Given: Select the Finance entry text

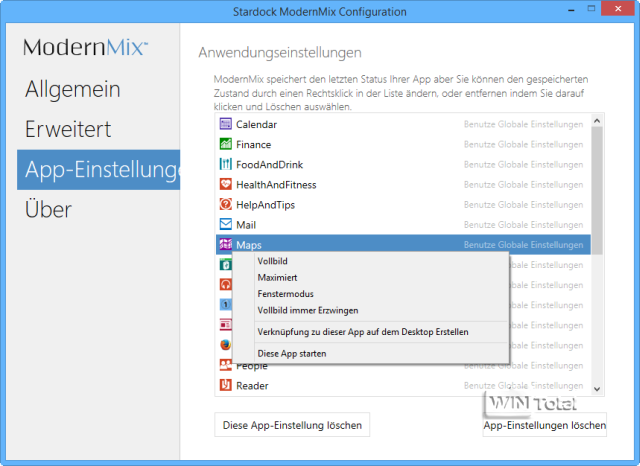Looking at the screenshot, I should 253,144.
